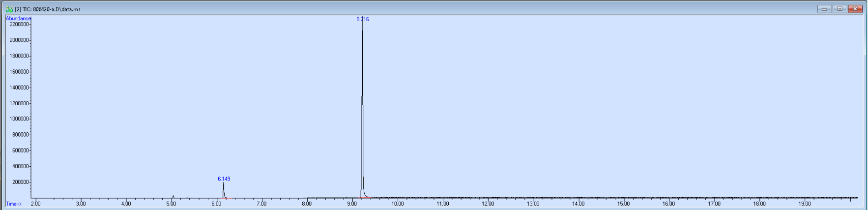Click the 7.00 time axis tick label
This screenshot has height=210, width=868.
262,204
